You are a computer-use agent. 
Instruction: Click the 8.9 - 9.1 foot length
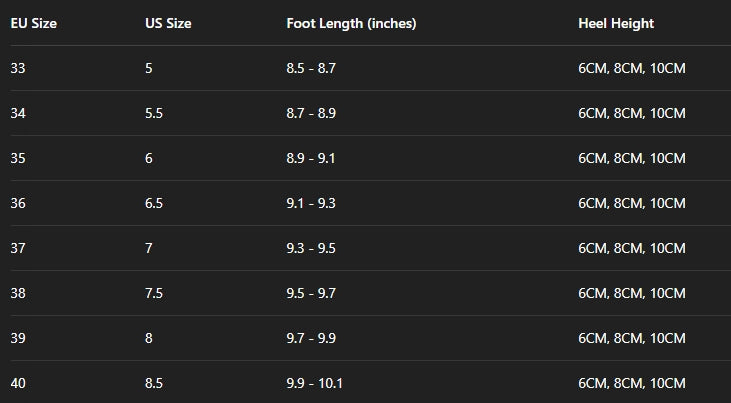tap(311, 158)
